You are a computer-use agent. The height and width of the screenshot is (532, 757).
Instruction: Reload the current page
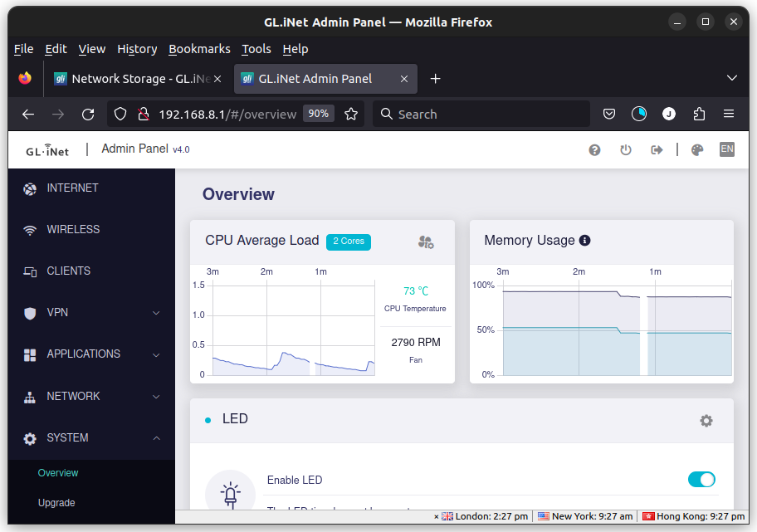pyautogui.click(x=88, y=115)
